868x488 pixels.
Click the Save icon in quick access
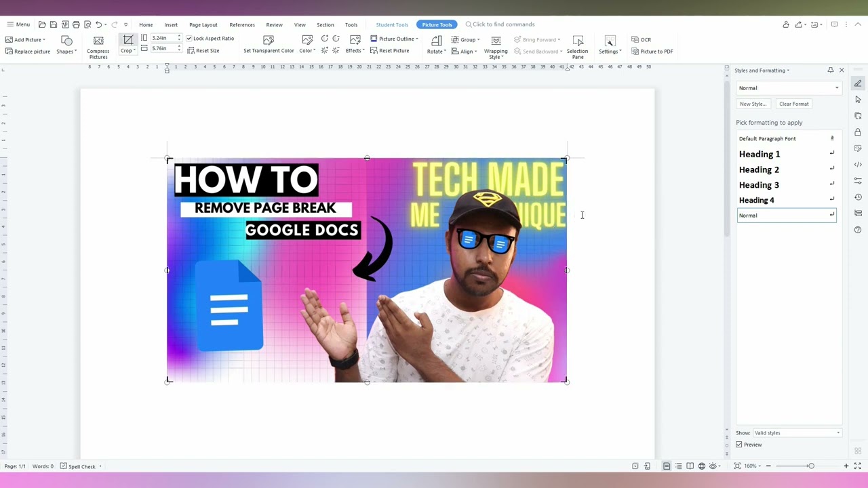pos(54,24)
